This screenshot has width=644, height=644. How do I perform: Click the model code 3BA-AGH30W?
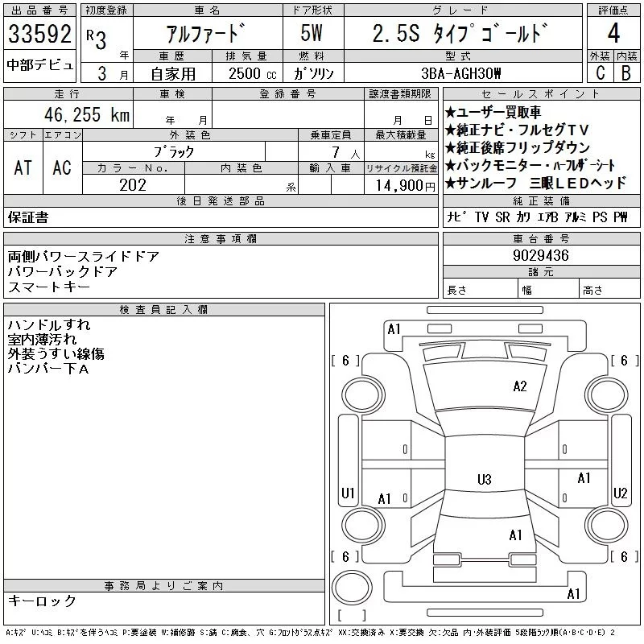tap(461, 73)
